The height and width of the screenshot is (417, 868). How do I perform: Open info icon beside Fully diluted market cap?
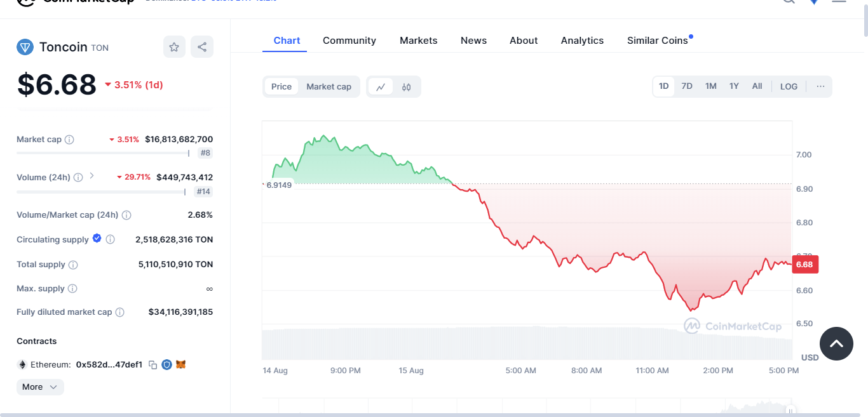(x=119, y=312)
